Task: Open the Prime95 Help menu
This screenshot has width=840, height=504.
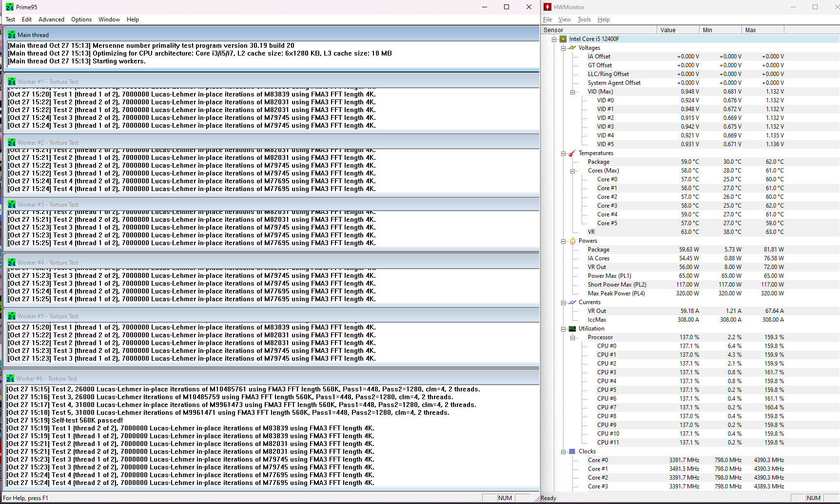Action: point(133,19)
